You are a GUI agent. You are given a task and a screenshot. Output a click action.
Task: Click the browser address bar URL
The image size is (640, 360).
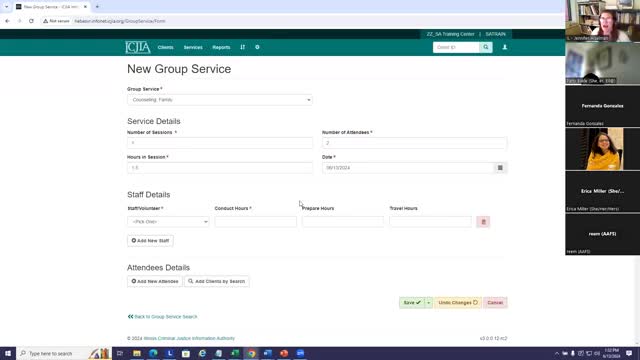point(120,21)
